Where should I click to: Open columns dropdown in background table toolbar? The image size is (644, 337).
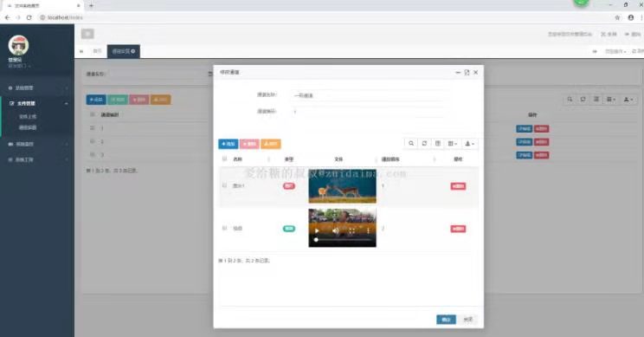pyautogui.click(x=611, y=100)
